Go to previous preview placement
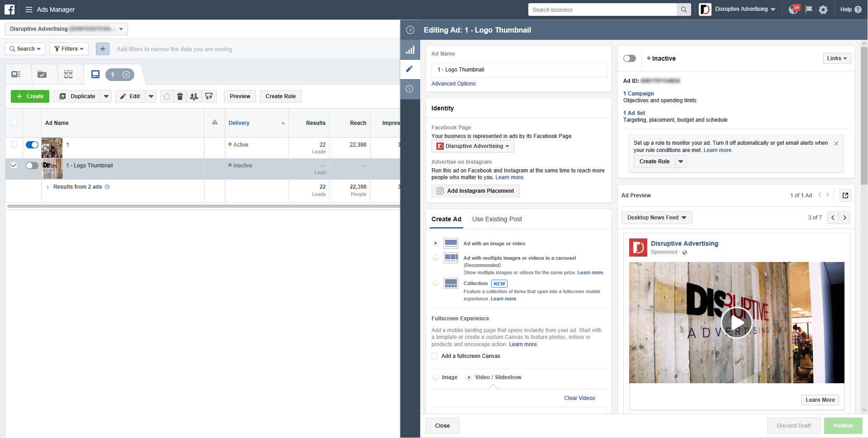The width and height of the screenshot is (868, 438). (833, 218)
